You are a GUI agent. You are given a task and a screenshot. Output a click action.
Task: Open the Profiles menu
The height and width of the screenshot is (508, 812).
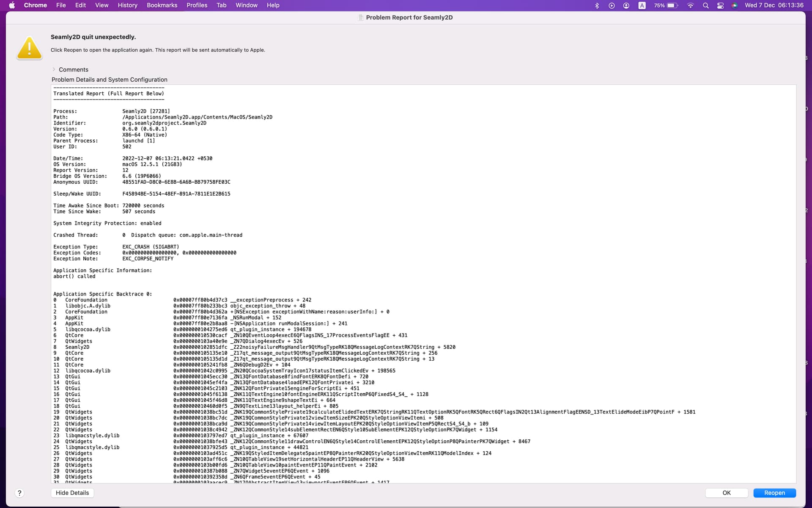click(x=197, y=5)
